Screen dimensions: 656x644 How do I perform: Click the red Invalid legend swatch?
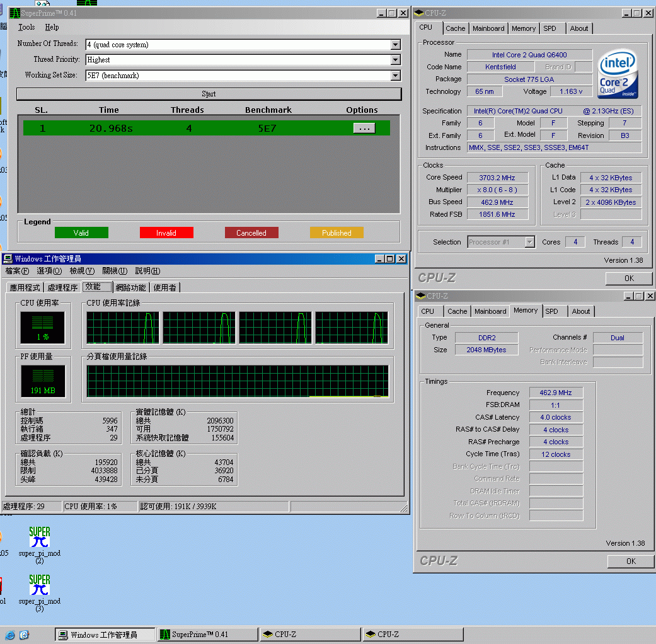pyautogui.click(x=166, y=233)
